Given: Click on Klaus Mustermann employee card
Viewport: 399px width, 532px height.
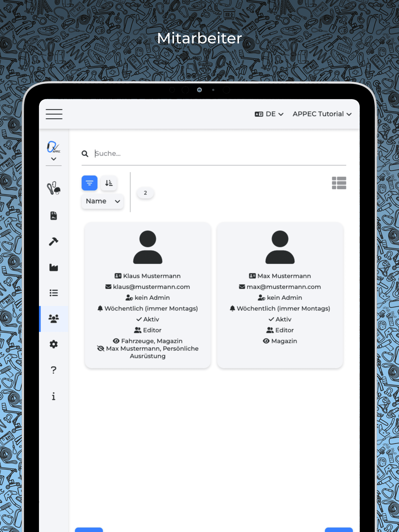Looking at the screenshot, I should [147, 293].
